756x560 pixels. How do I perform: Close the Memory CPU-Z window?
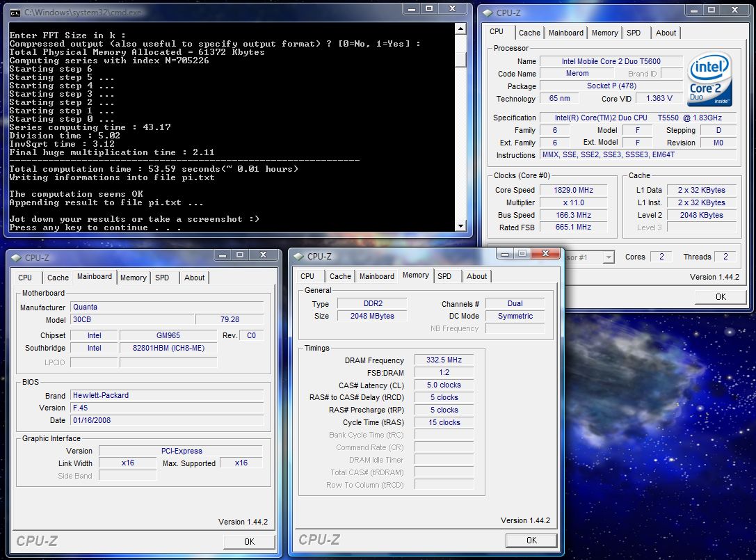click(x=545, y=253)
